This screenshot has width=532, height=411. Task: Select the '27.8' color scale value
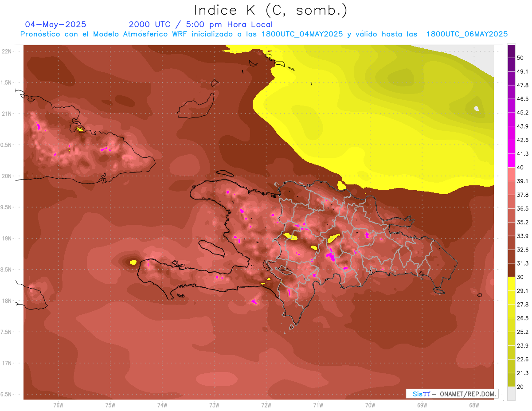click(x=523, y=305)
